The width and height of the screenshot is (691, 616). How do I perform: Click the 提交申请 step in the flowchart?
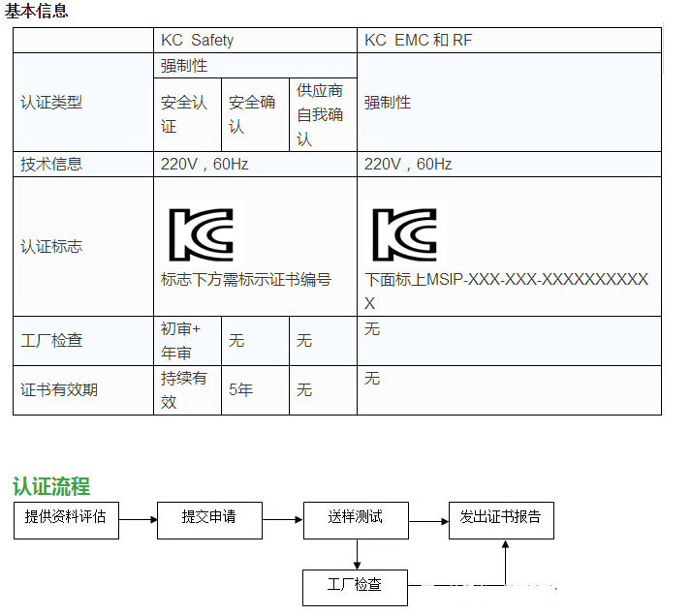[x=208, y=517]
